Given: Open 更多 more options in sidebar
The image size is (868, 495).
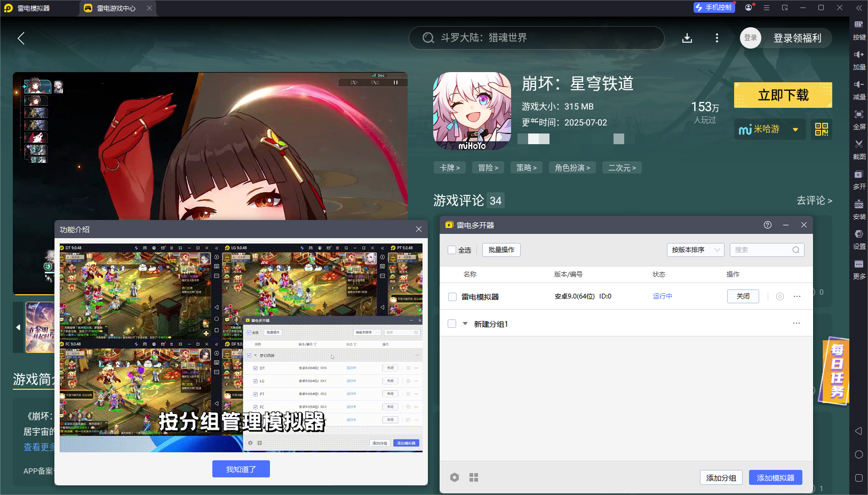Looking at the screenshot, I should click(859, 269).
